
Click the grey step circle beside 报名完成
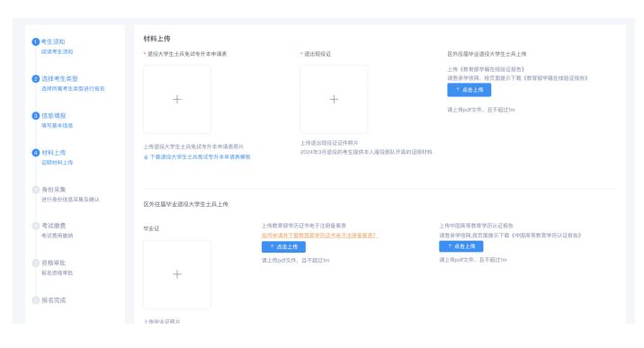tap(36, 300)
